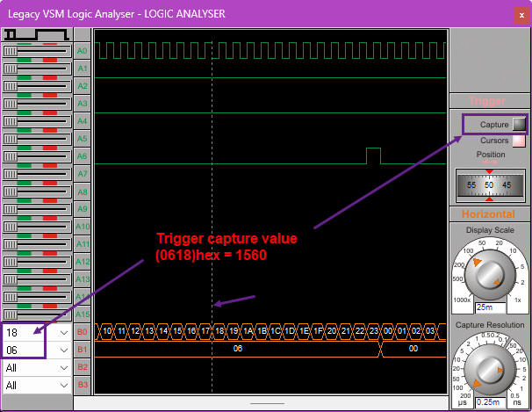Click the A1 trigger condition slider

pyautogui.click(x=37, y=69)
